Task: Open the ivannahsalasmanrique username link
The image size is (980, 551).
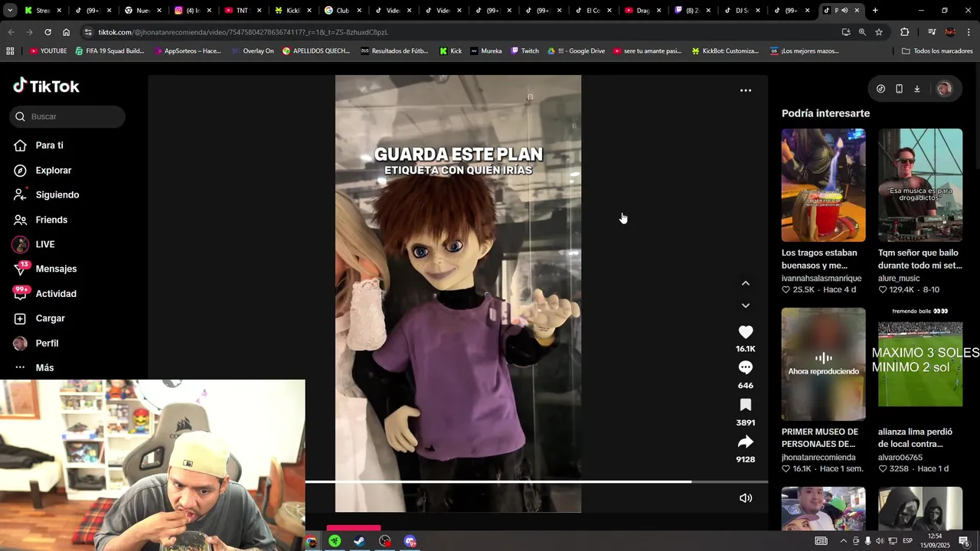Action: point(822,279)
